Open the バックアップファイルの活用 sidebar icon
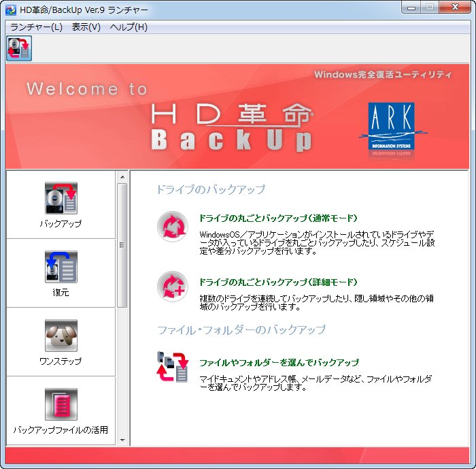Image resolution: width=476 pixels, height=469 pixels. click(x=61, y=404)
